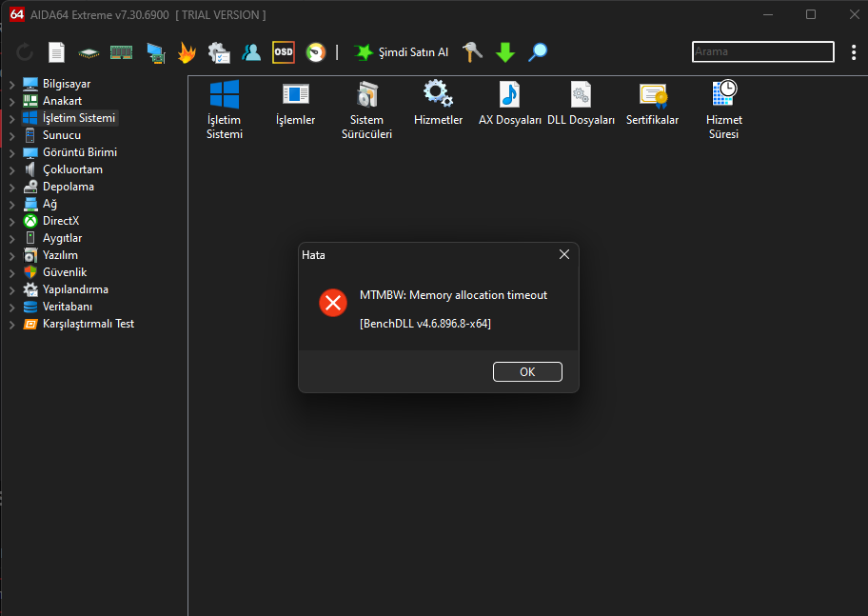Viewport: 868px width, 616px height.
Task: Expand the Bilgisayar tree node
Action: (x=12, y=84)
